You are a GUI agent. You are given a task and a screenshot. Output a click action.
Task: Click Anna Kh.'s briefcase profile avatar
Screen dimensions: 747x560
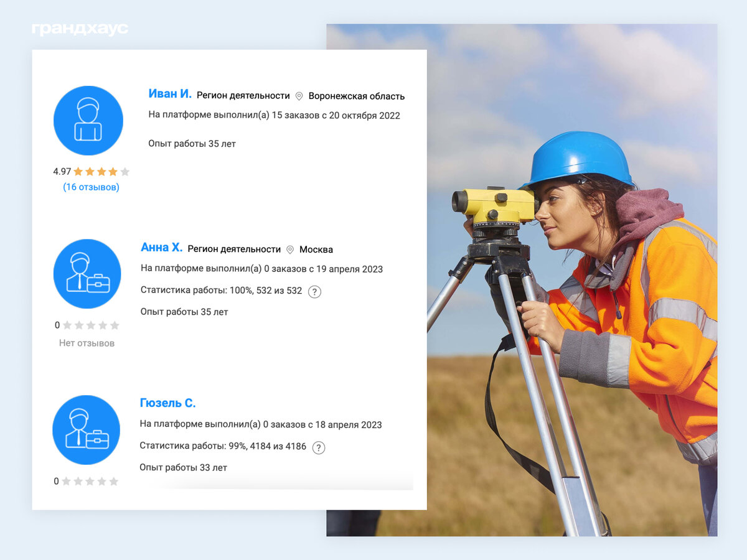(87, 274)
